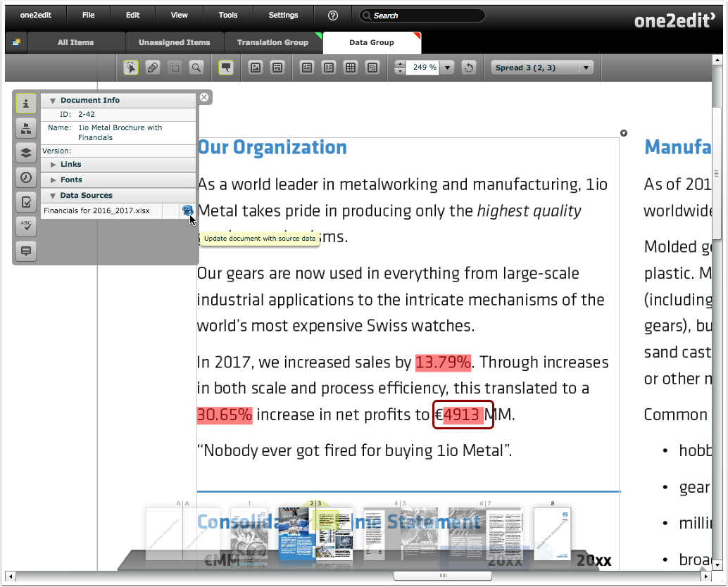Close the Document Info floating panel
Image resolution: width=728 pixels, height=587 pixels.
click(x=204, y=97)
